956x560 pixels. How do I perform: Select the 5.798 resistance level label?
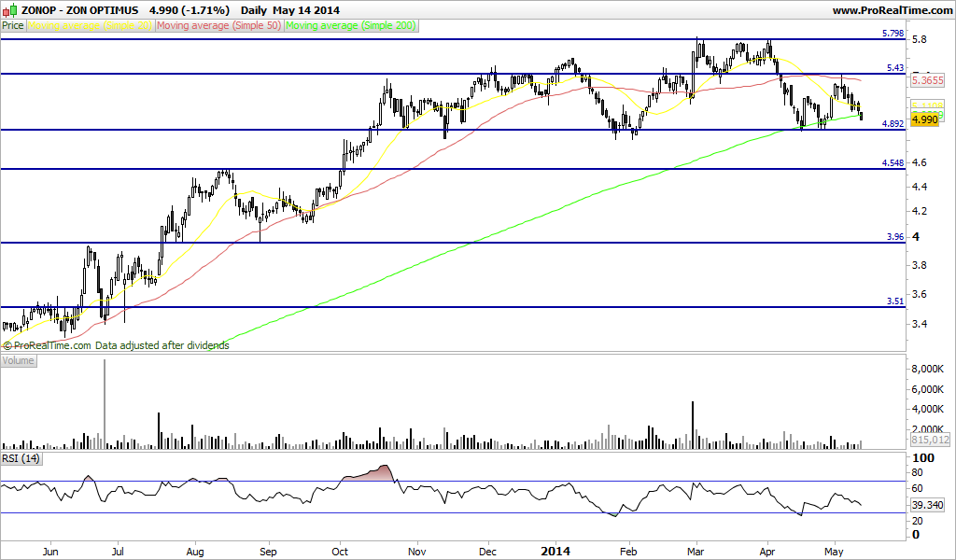(x=893, y=34)
